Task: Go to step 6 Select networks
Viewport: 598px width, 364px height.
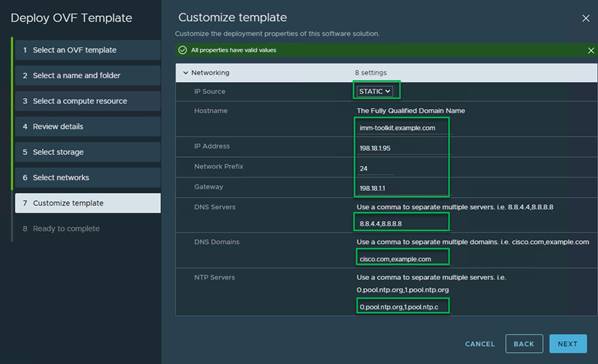Action: coord(87,177)
